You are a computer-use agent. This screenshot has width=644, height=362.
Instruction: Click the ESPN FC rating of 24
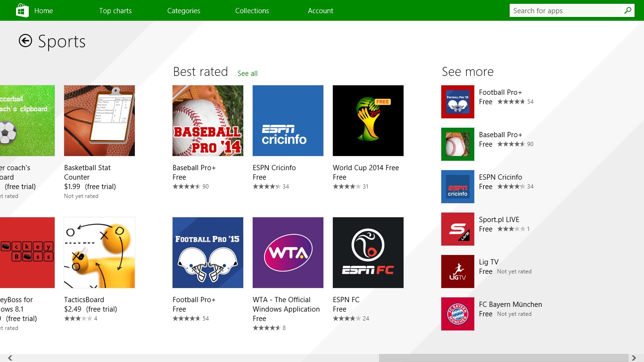tap(351, 319)
